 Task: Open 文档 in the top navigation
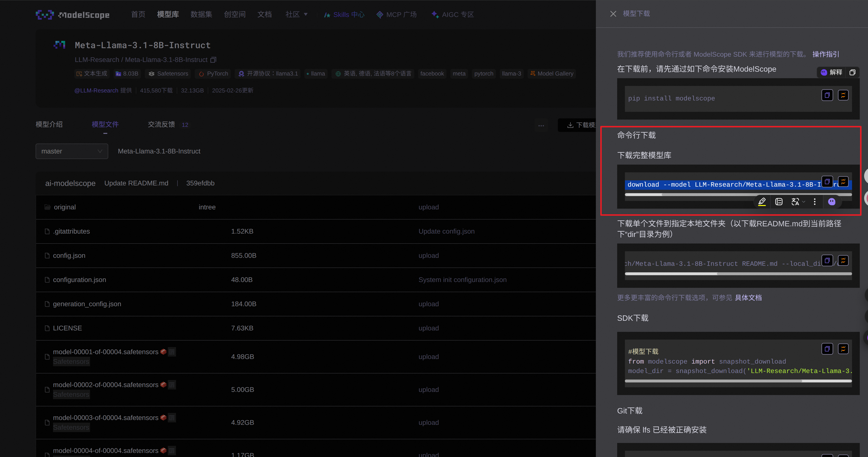264,15
